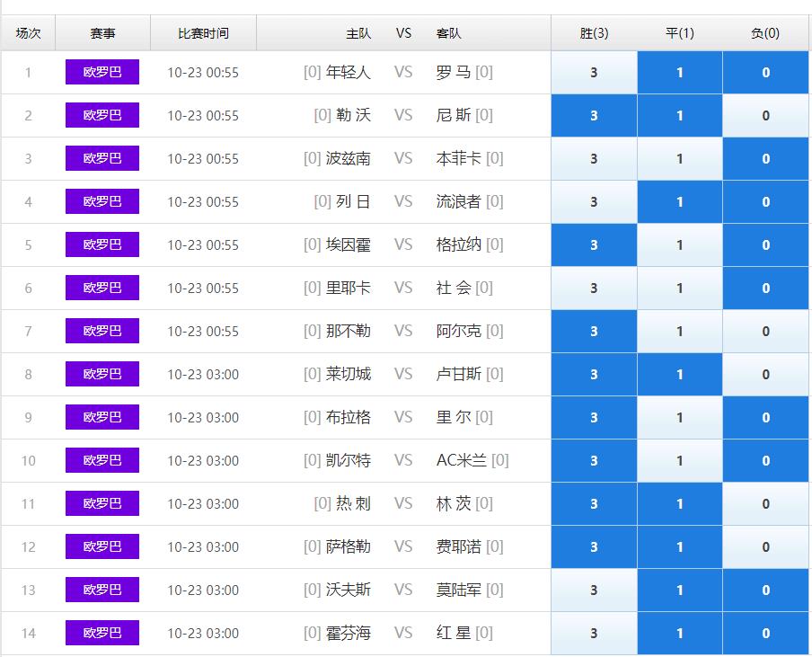Click away team name 卢甘斯
This screenshot has width=812, height=657.
coord(458,374)
